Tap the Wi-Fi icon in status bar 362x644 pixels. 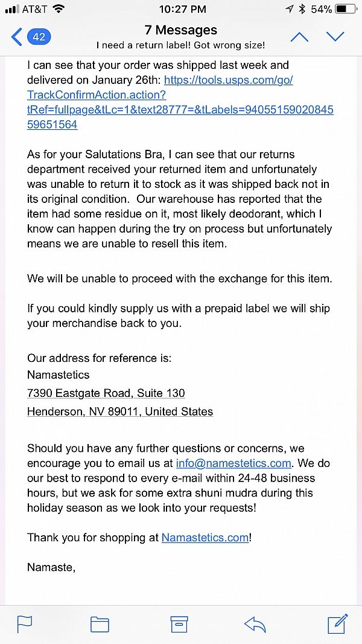coord(59,9)
